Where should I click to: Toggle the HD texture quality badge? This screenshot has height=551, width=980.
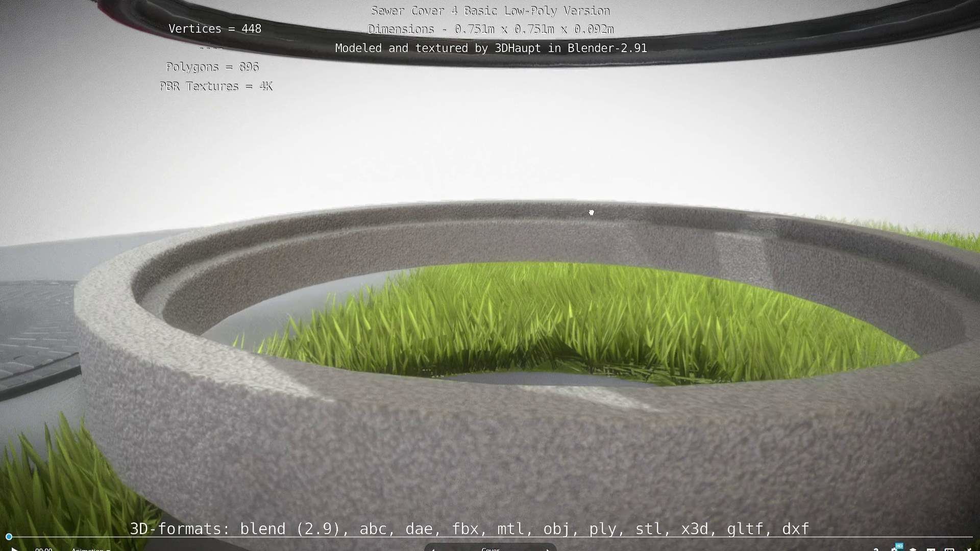pos(899,545)
